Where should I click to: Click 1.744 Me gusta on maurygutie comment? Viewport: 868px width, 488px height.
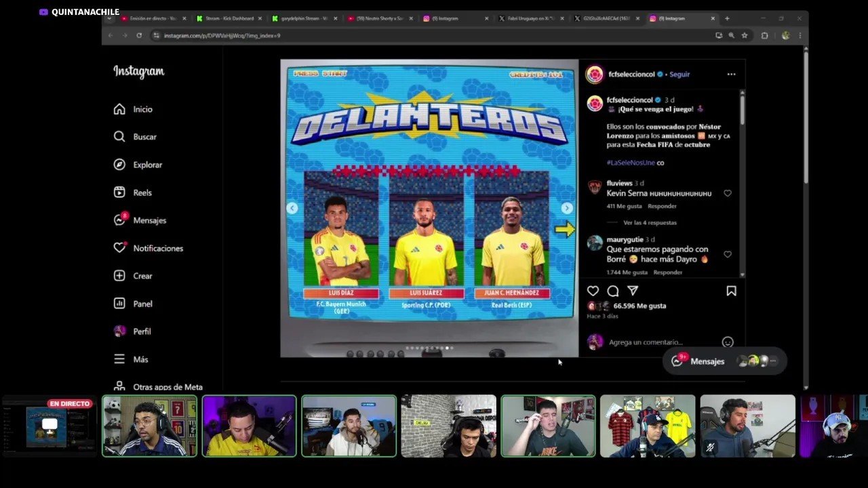click(x=627, y=272)
